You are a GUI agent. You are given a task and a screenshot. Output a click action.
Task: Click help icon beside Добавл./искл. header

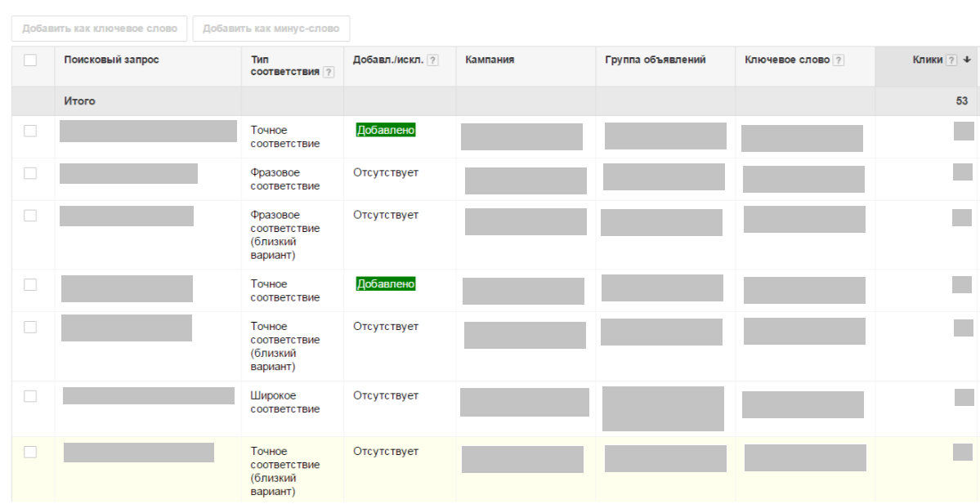[x=433, y=60]
